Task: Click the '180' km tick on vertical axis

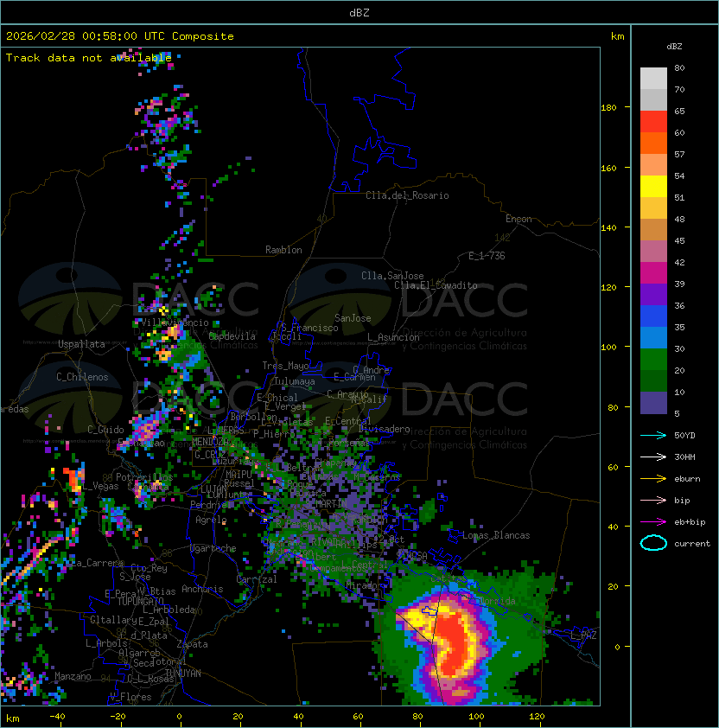Action: [x=608, y=108]
